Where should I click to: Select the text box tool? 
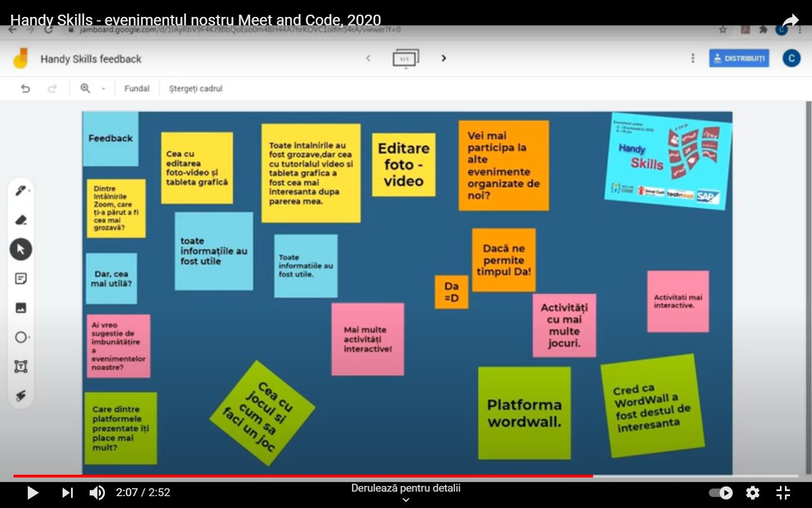click(x=21, y=367)
